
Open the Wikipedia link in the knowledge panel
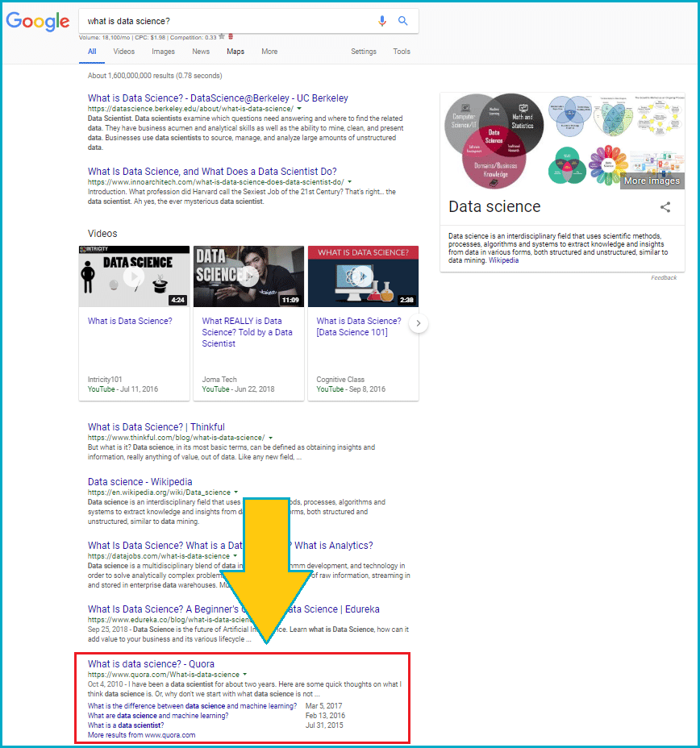pyautogui.click(x=505, y=260)
